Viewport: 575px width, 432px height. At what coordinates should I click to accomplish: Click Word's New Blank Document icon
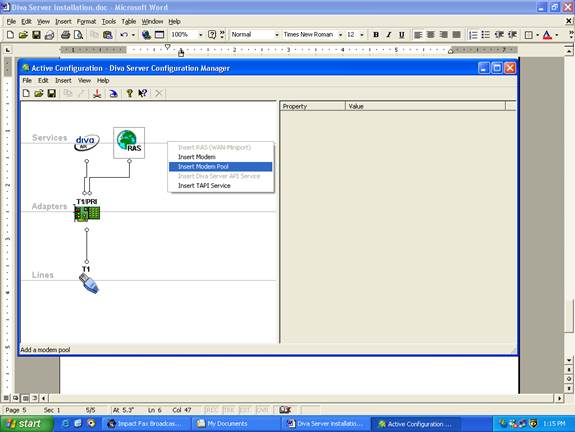(10, 35)
